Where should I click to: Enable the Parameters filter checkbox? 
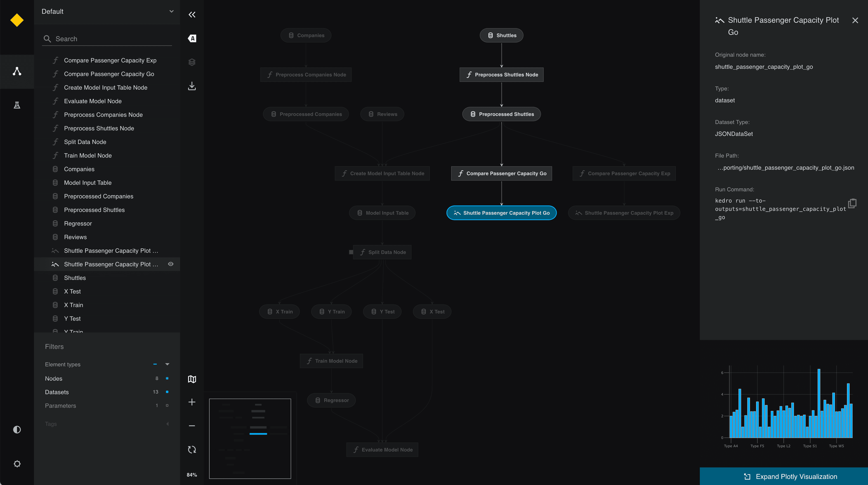coord(167,405)
